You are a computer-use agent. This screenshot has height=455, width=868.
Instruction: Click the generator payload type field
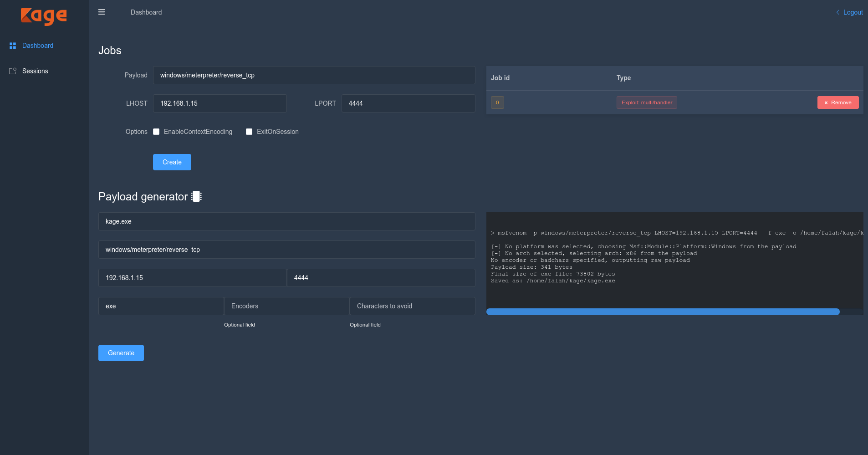[287, 250]
